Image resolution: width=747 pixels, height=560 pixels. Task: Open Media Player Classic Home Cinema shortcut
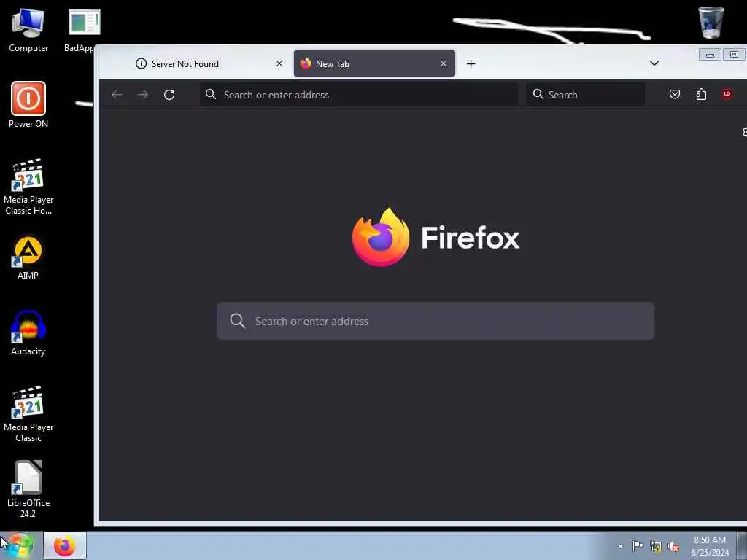click(28, 187)
